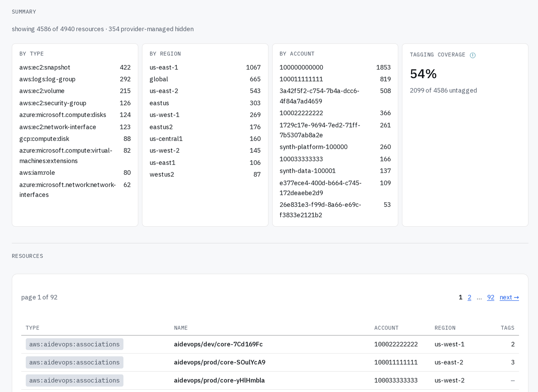The width and height of the screenshot is (538, 392).
Task: Click the REGION column header
Action: (445, 328)
